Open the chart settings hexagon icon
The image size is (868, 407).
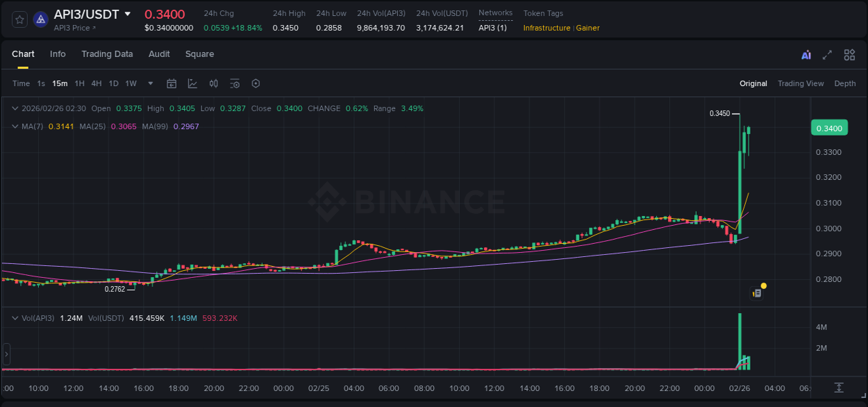tap(256, 83)
